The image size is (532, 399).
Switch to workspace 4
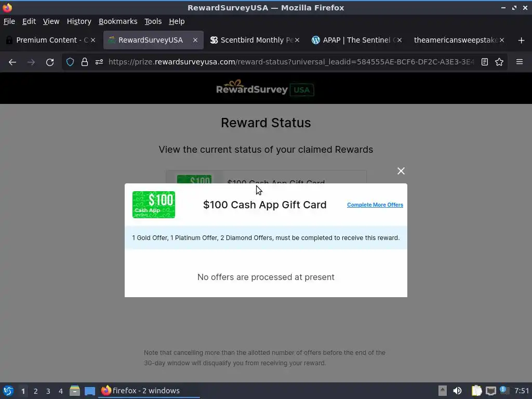point(61,391)
